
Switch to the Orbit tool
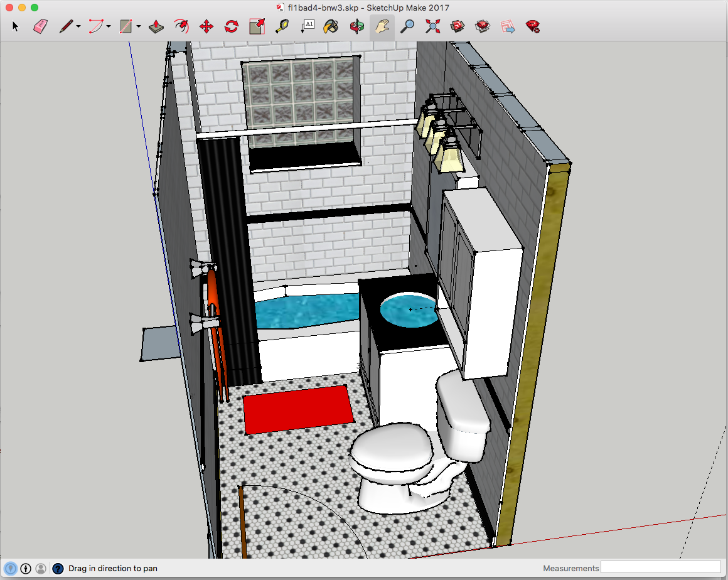[x=356, y=26]
